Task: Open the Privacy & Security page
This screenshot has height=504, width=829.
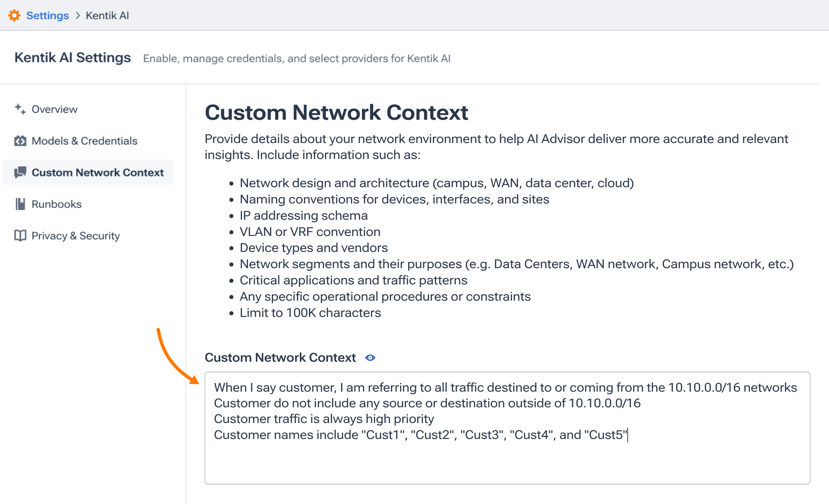Action: [75, 236]
